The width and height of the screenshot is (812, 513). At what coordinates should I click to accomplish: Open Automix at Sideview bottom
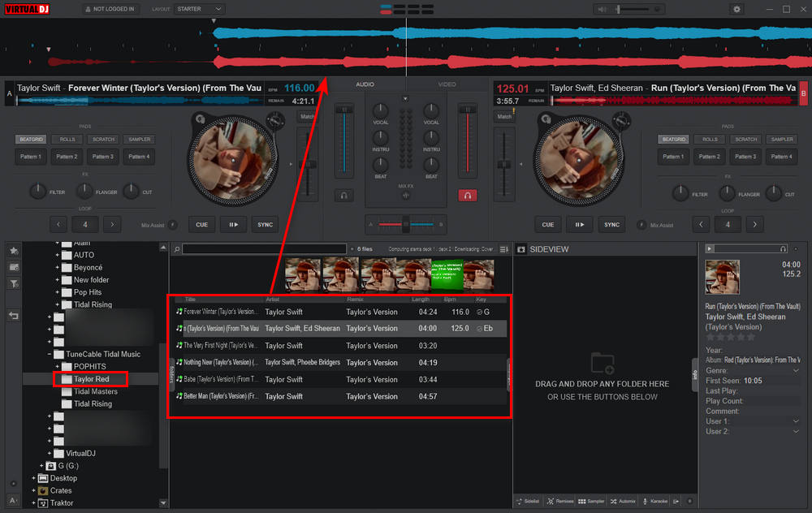[623, 501]
